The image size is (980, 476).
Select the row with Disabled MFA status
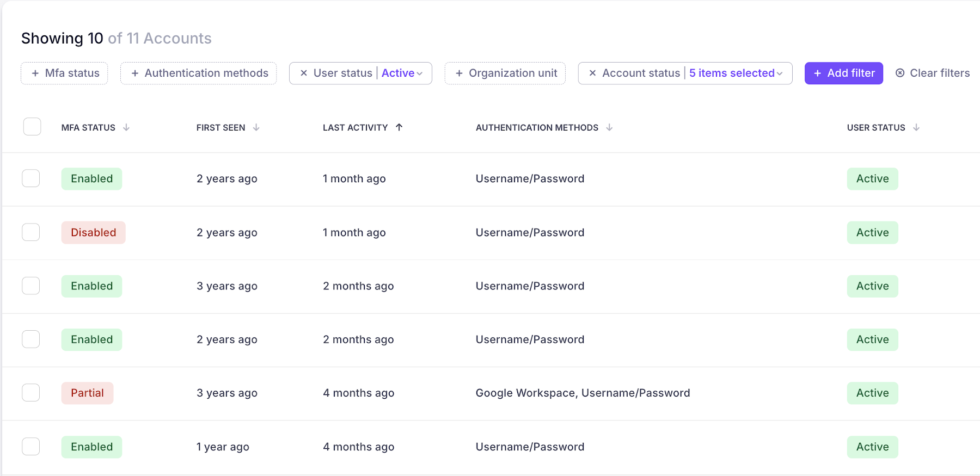[x=31, y=232]
